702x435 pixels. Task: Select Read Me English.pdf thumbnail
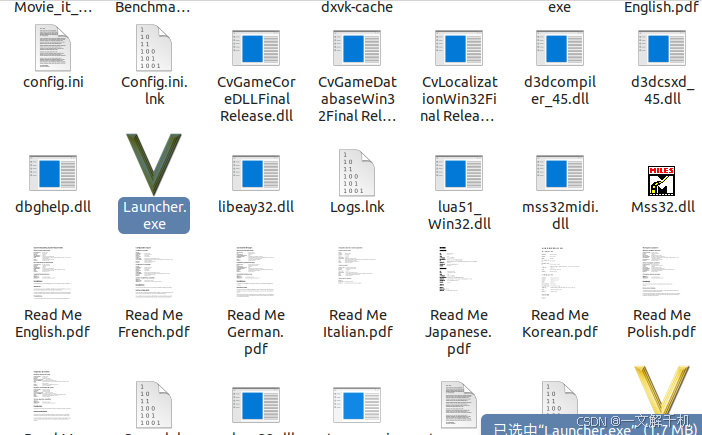[53, 271]
